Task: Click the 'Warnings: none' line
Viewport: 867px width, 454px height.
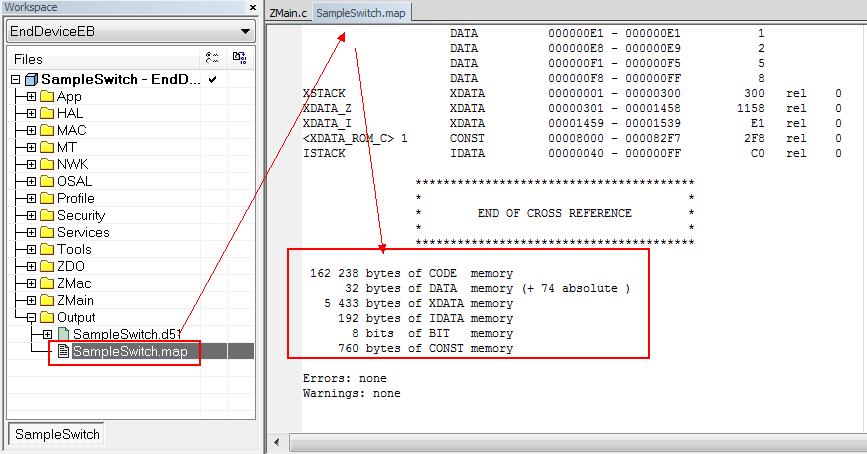Action: tap(352, 393)
